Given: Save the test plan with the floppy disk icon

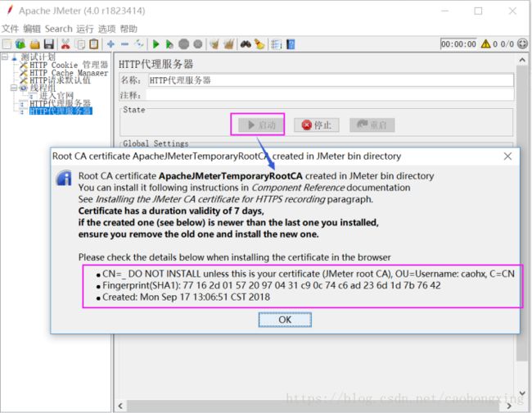Looking at the screenshot, I should click(49, 44).
